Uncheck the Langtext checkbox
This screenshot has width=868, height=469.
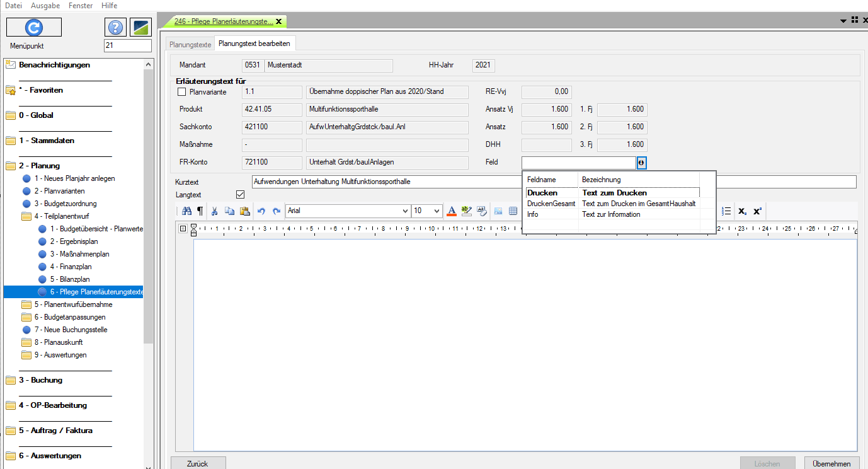(x=240, y=195)
